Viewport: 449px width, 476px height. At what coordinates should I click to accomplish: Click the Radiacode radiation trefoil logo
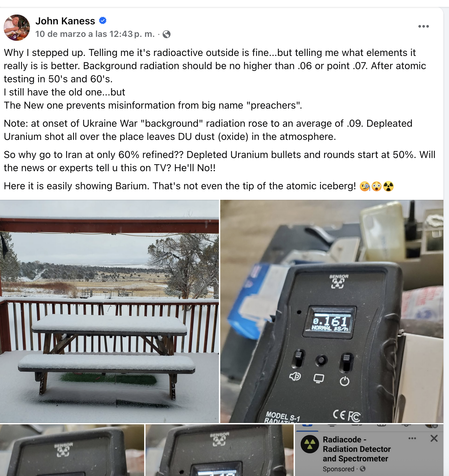coord(310,444)
